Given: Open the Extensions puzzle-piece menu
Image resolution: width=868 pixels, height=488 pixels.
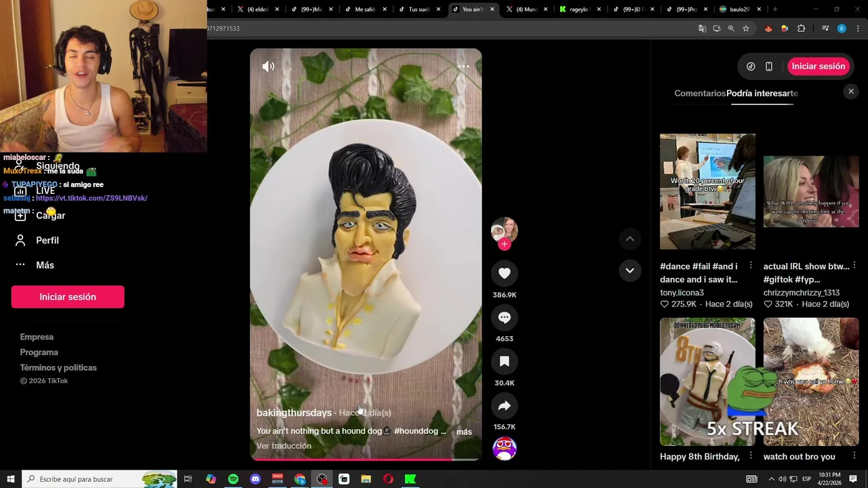Looking at the screenshot, I should tap(802, 28).
